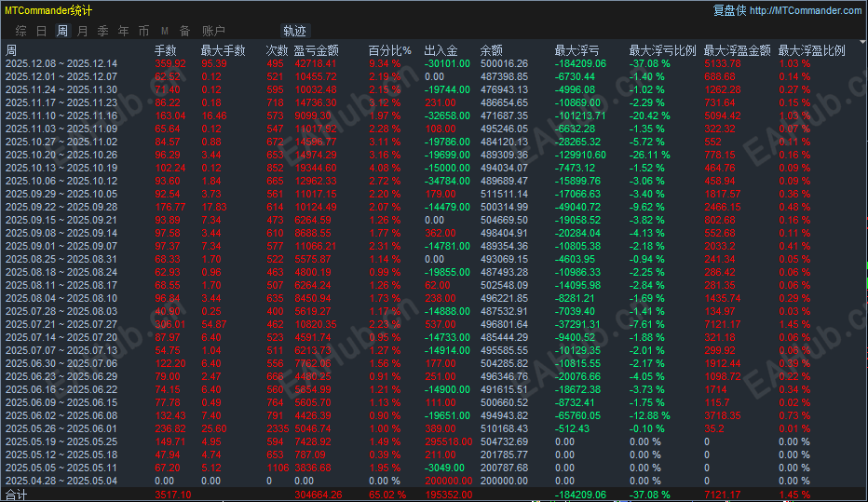This screenshot has height=502, width=868.
Task: Sort by the 盈亏金额 column header
Action: (316, 50)
